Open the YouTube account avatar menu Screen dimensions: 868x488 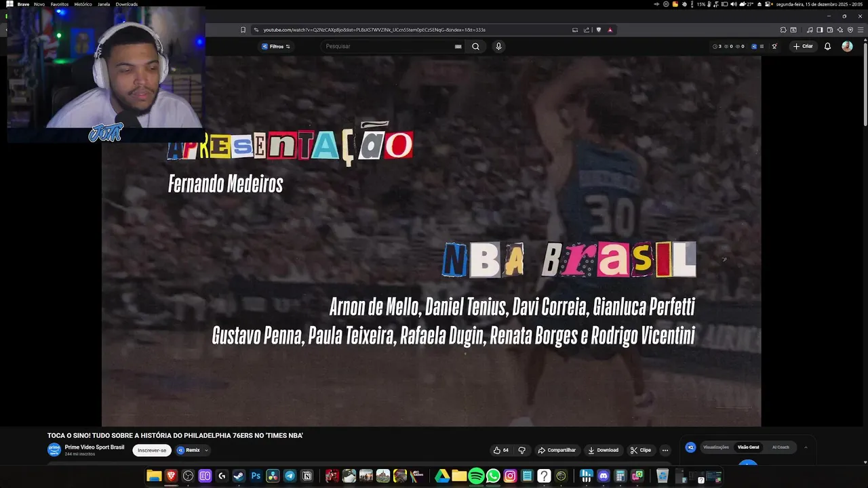click(847, 46)
